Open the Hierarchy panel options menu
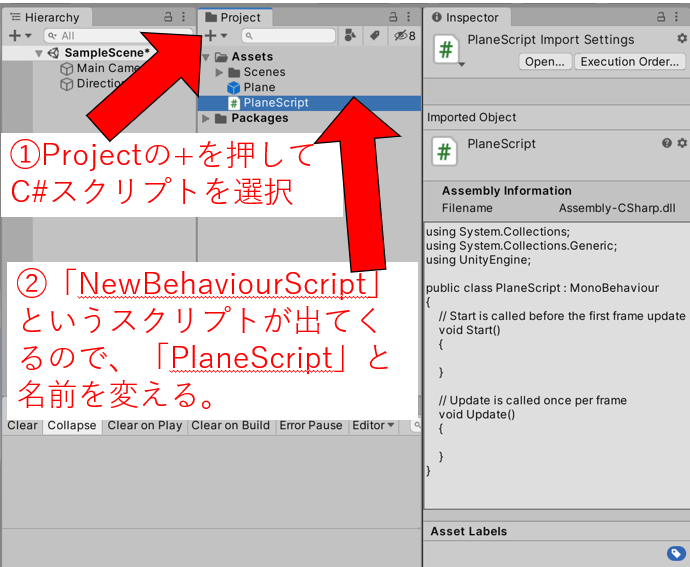This screenshot has height=567, width=690. pyautogui.click(x=184, y=17)
